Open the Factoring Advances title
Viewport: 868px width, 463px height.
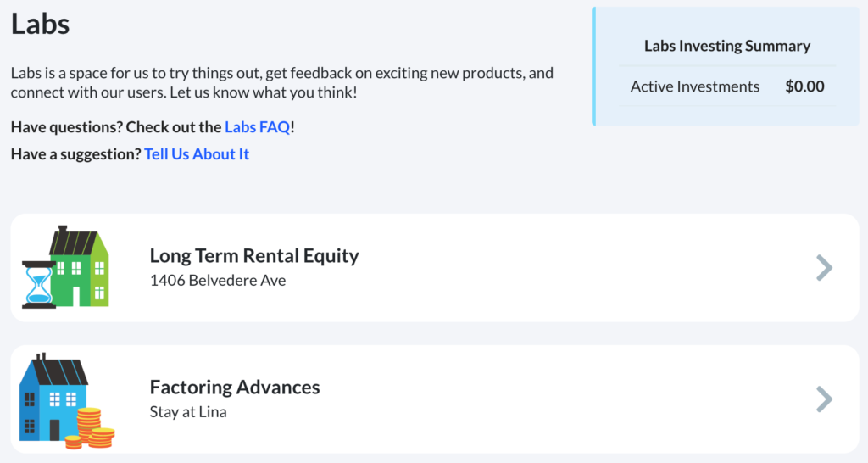point(235,387)
